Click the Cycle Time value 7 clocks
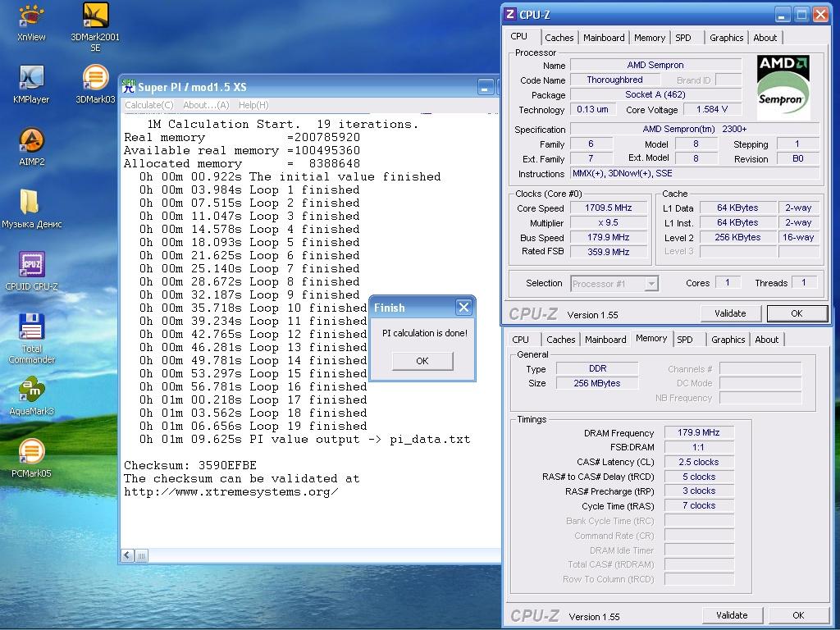Viewport: 840px width, 630px height. (699, 505)
